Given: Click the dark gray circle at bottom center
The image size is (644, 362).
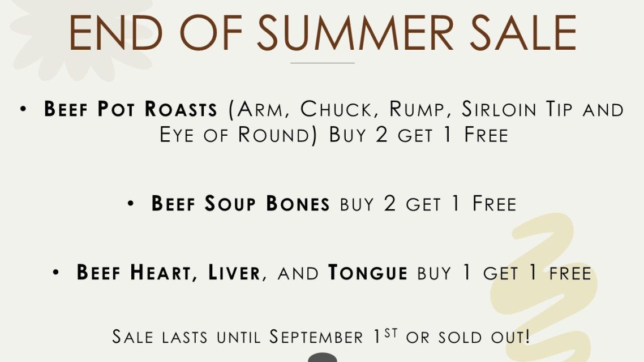Looking at the screenshot, I should pos(323,357).
